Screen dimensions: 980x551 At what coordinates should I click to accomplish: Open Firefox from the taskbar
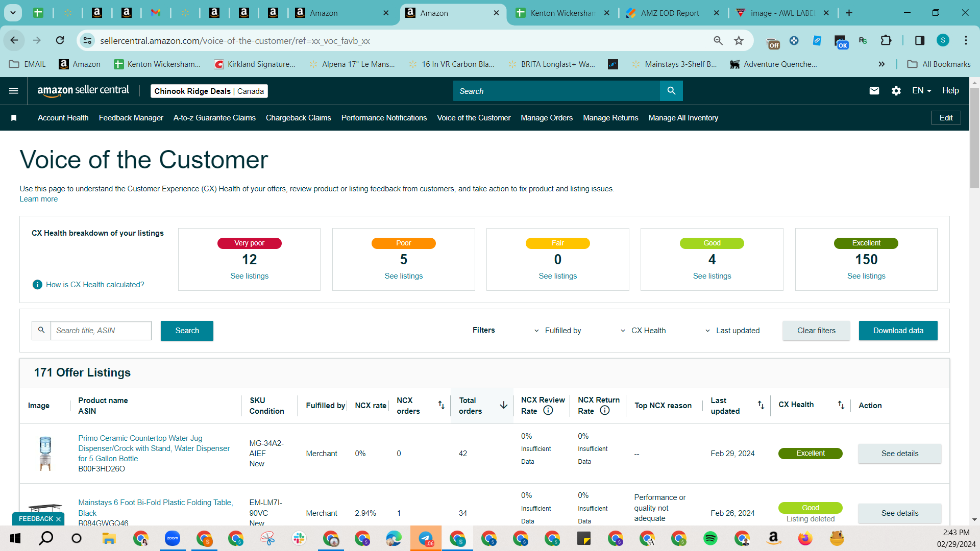(x=805, y=538)
